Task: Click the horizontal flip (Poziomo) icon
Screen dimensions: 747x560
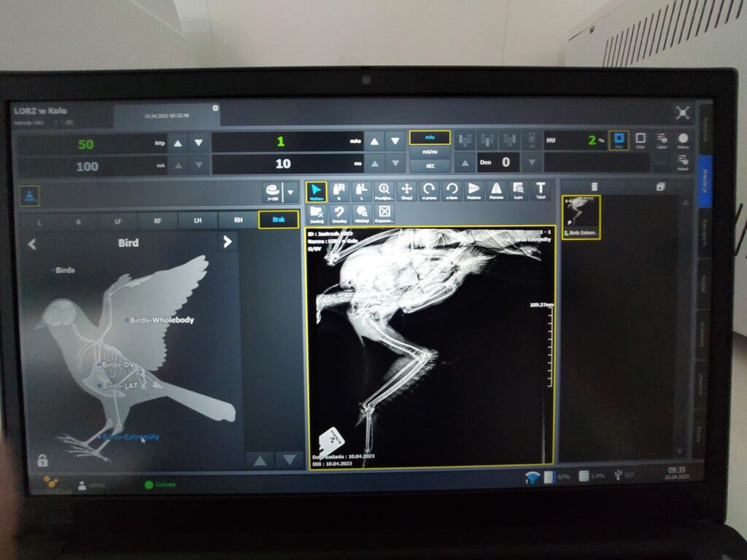Action: click(473, 192)
